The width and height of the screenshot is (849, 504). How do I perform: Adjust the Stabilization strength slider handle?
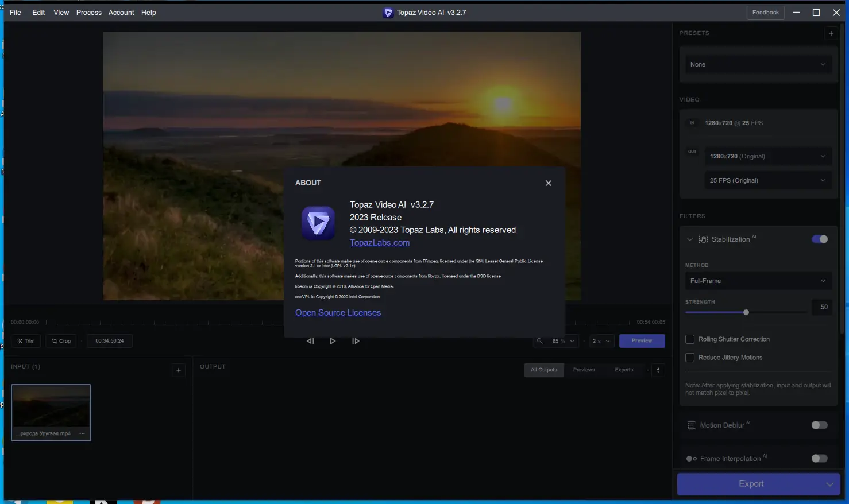746,312
